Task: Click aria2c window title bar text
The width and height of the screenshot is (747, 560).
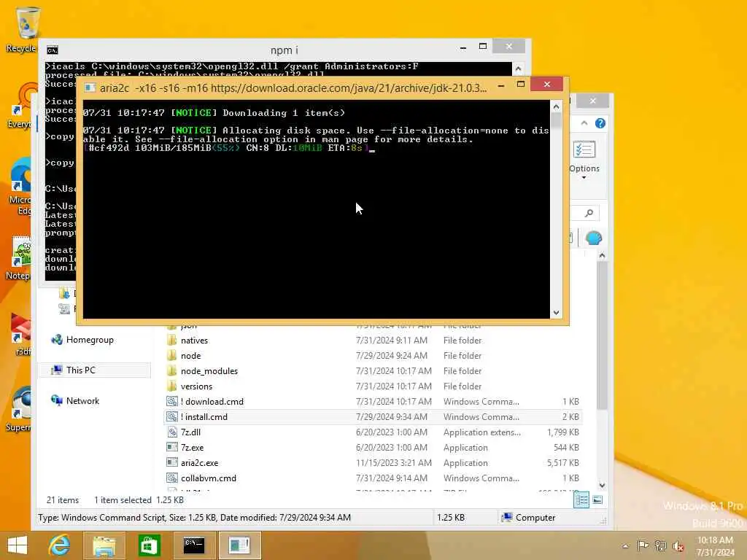Action: coord(293,88)
